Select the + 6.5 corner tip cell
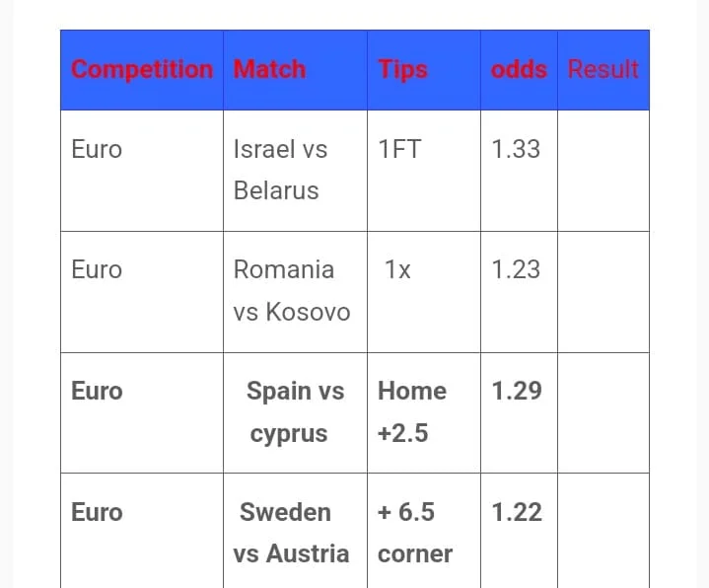The height and width of the screenshot is (588, 709). pyautogui.click(x=414, y=532)
